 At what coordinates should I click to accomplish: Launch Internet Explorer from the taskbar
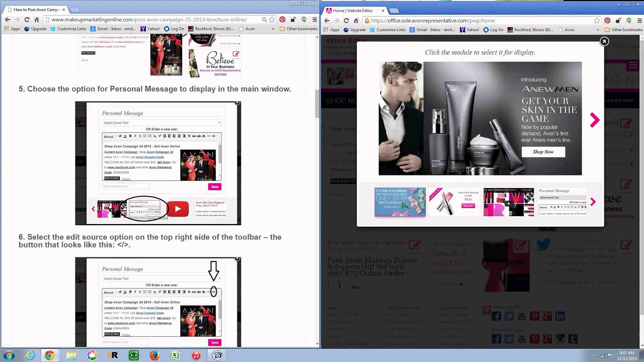coord(30,355)
